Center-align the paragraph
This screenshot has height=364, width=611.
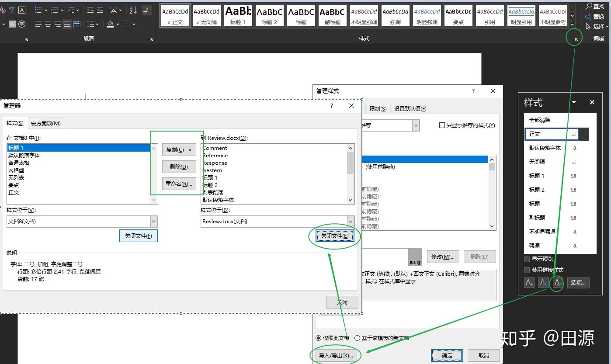click(48, 24)
